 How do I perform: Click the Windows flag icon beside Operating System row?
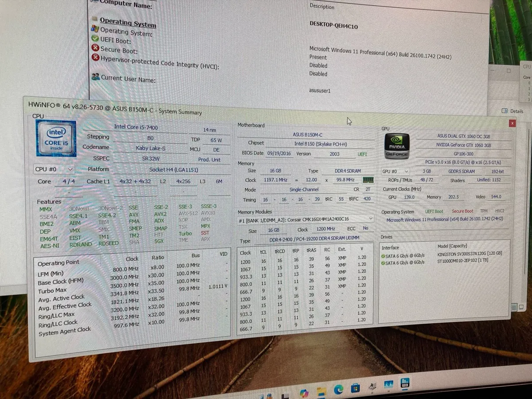tap(95, 28)
